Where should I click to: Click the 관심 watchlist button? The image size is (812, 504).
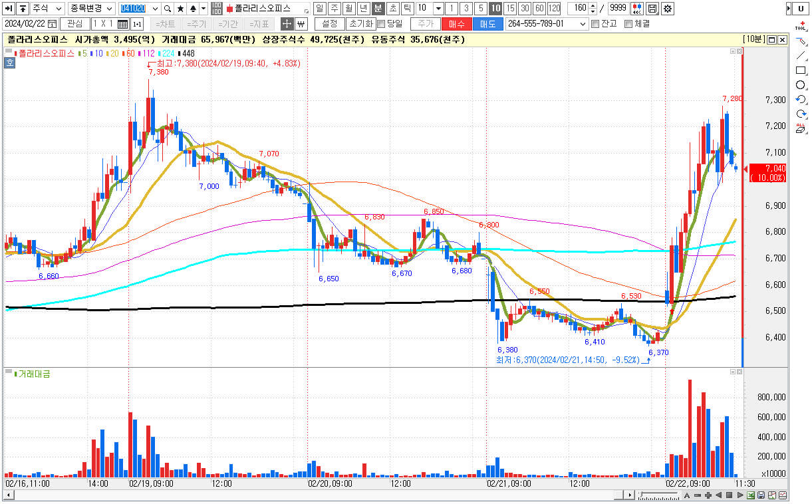[75, 24]
